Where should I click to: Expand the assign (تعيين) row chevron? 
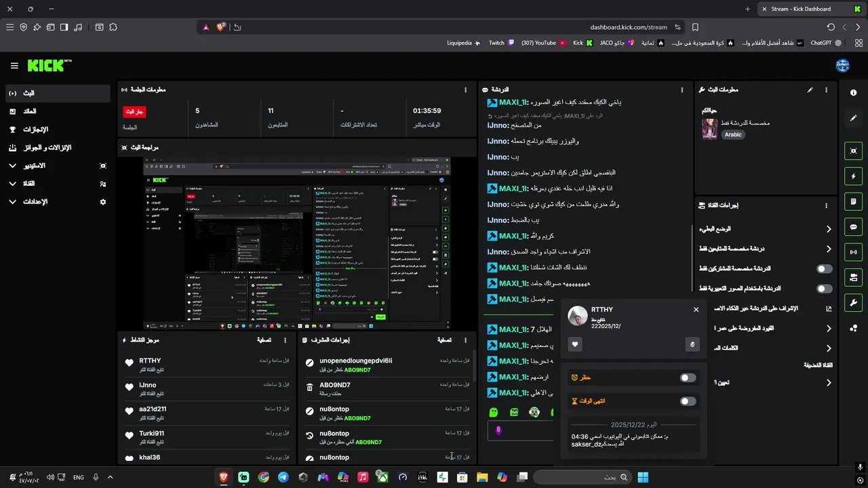tap(829, 382)
